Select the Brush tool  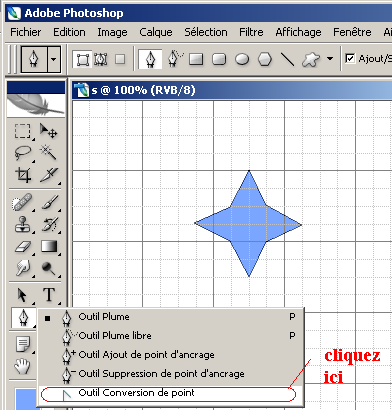pyautogui.click(x=49, y=202)
